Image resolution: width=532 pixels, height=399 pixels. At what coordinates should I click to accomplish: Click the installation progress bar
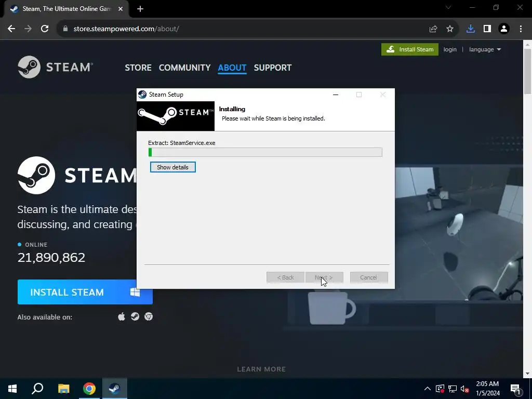[265, 152]
